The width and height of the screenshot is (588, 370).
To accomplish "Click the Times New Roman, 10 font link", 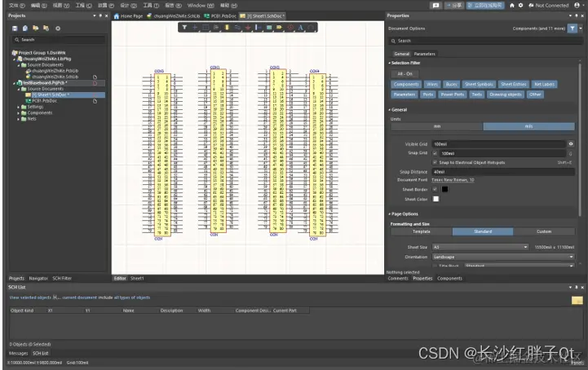I will (x=453, y=180).
